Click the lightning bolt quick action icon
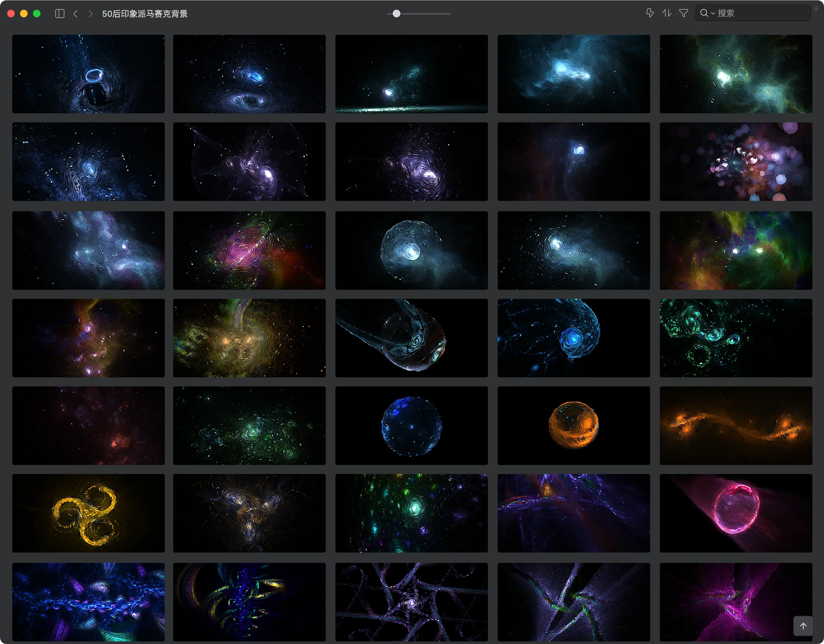 [x=650, y=13]
